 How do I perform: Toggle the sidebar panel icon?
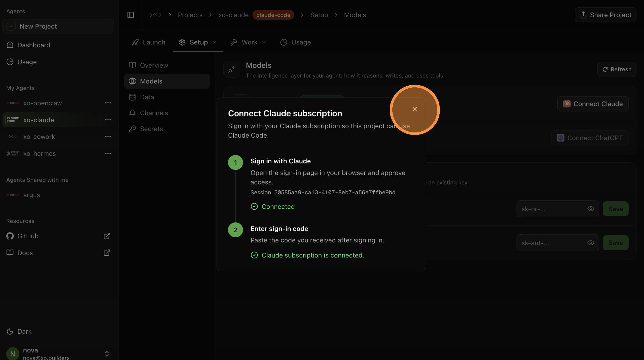(131, 15)
